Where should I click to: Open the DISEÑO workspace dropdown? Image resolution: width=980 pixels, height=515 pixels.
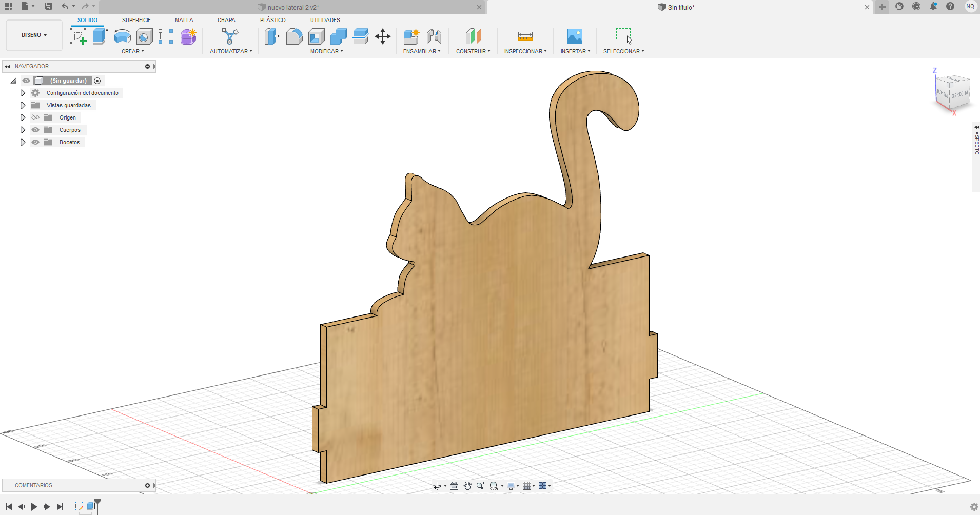tap(34, 35)
